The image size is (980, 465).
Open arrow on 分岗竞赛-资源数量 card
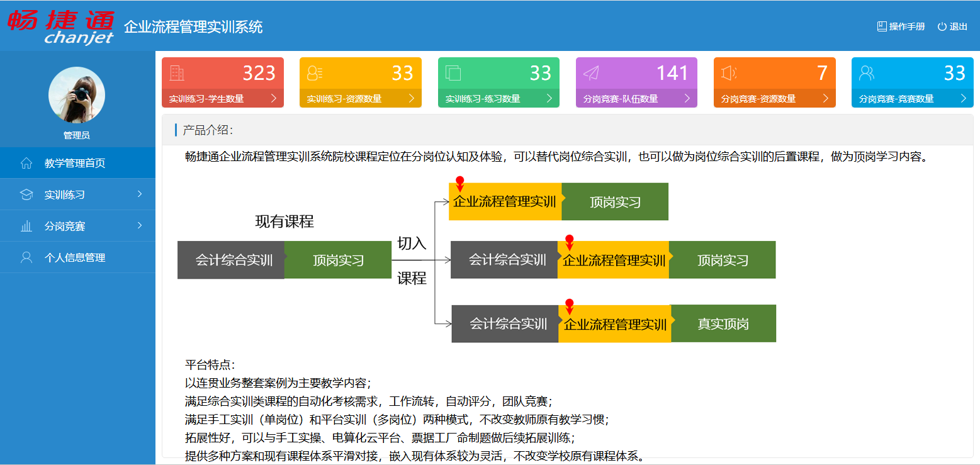tap(825, 98)
